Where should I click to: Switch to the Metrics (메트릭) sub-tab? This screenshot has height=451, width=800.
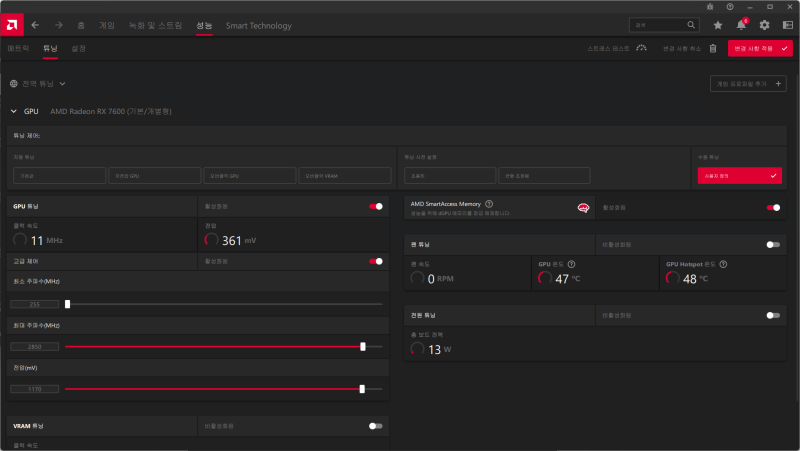[x=18, y=48]
